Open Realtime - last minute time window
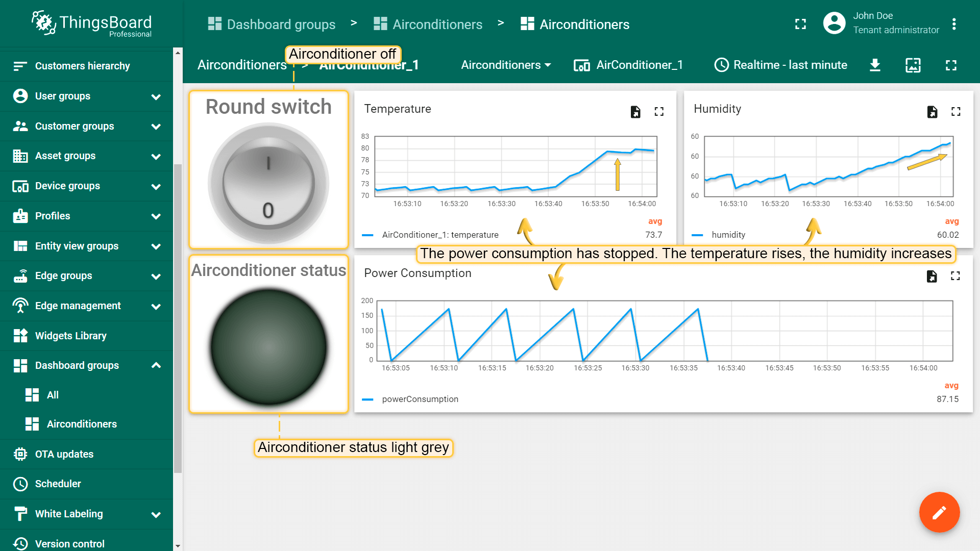 pos(781,65)
